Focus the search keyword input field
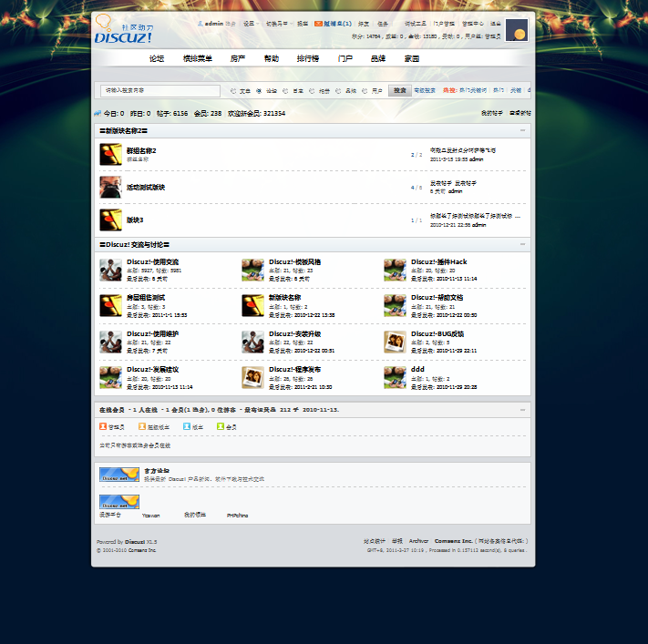Screen dimensions: 648x644 pos(160,90)
